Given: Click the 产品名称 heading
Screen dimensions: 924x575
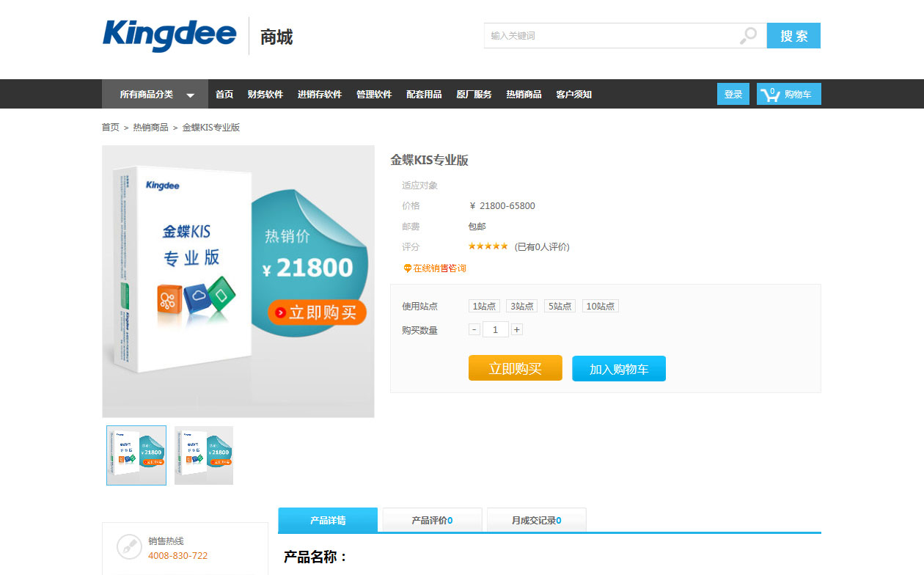Looking at the screenshot, I should (x=315, y=557).
